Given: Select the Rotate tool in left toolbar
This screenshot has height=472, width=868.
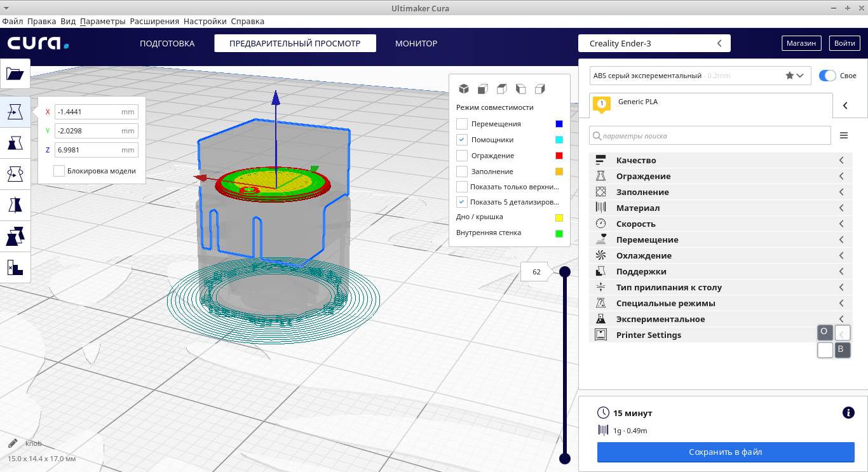Looking at the screenshot, I should [x=15, y=173].
